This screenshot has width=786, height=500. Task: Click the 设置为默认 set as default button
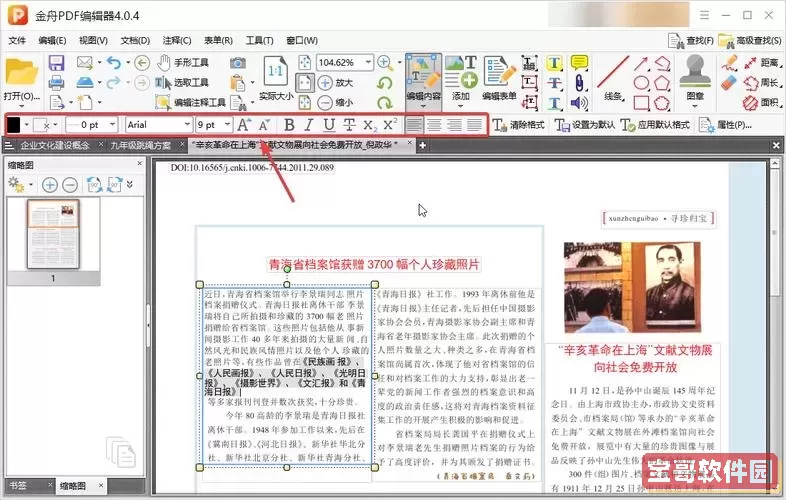584,125
